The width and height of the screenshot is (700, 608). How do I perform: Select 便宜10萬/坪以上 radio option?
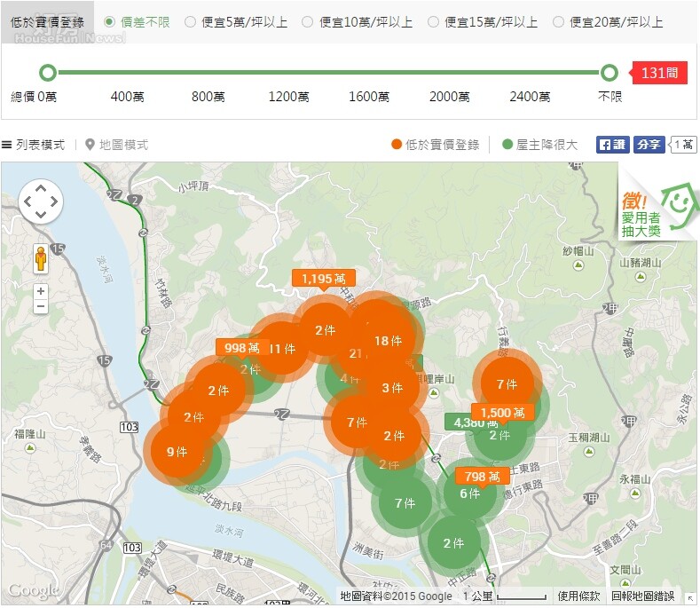[x=358, y=22]
